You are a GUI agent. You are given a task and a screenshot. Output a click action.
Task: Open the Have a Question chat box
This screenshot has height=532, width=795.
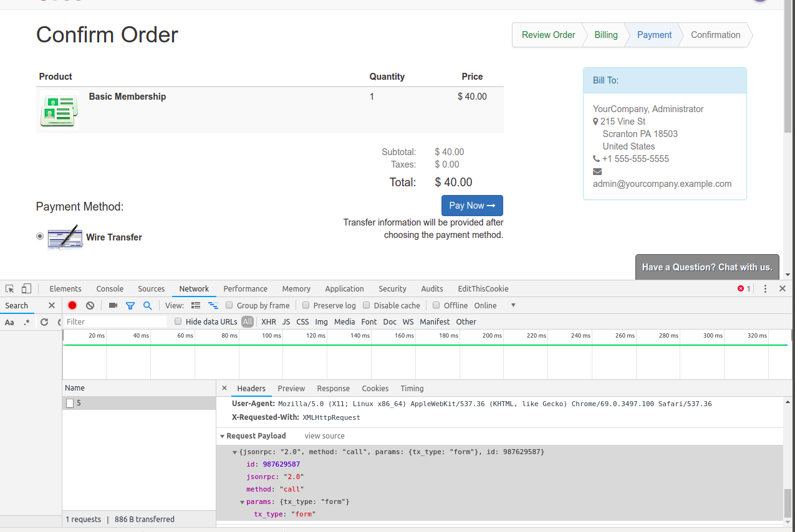click(x=707, y=267)
